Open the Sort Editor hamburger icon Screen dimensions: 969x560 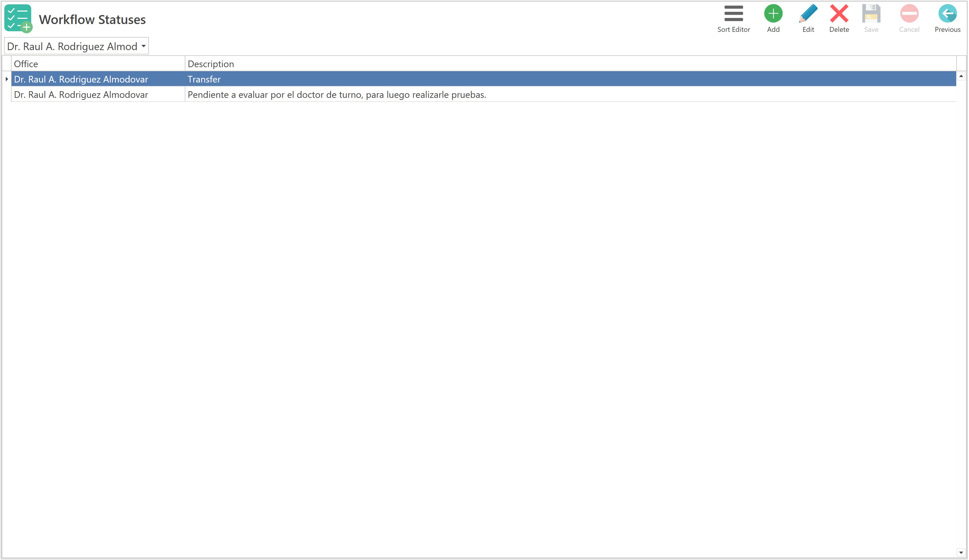[x=733, y=14]
